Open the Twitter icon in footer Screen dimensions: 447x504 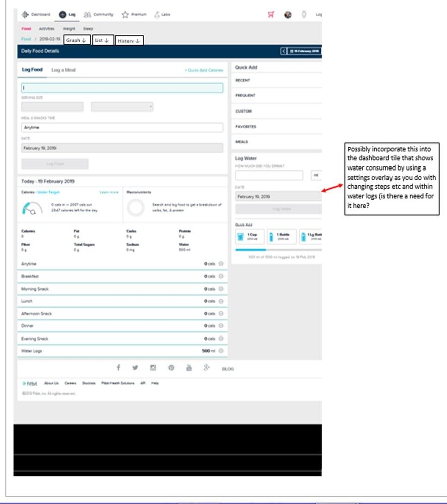(x=135, y=368)
